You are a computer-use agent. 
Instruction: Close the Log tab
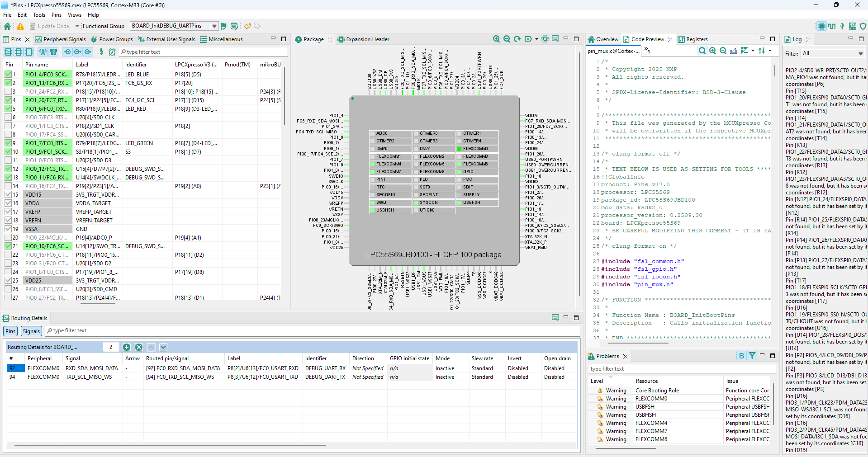coord(808,39)
